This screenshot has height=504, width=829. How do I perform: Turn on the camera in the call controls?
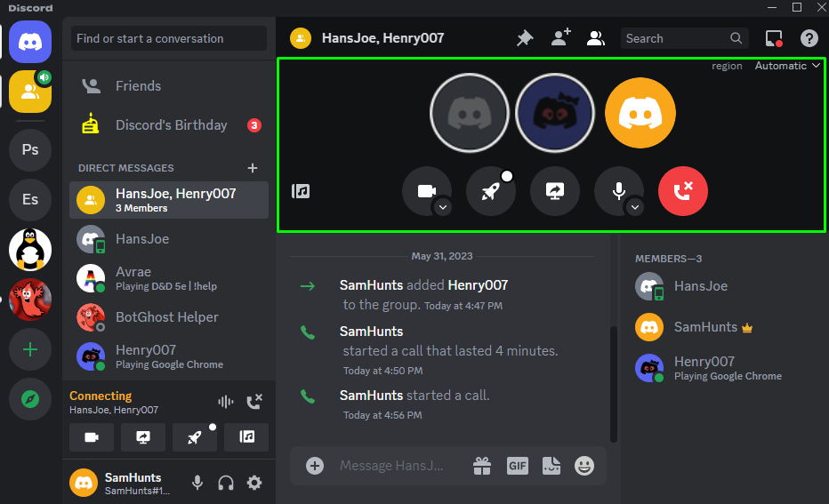click(427, 191)
